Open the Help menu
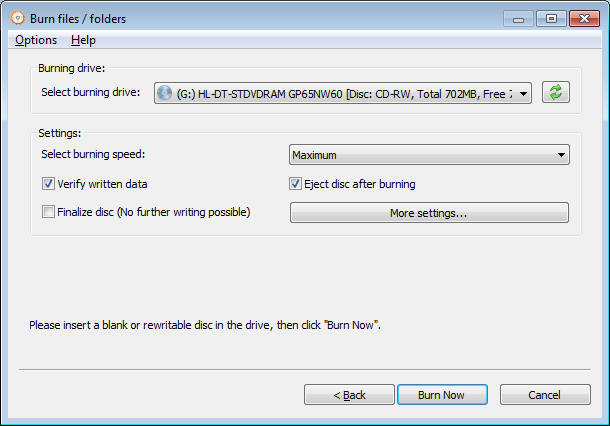The width and height of the screenshot is (610, 426). coord(83,40)
